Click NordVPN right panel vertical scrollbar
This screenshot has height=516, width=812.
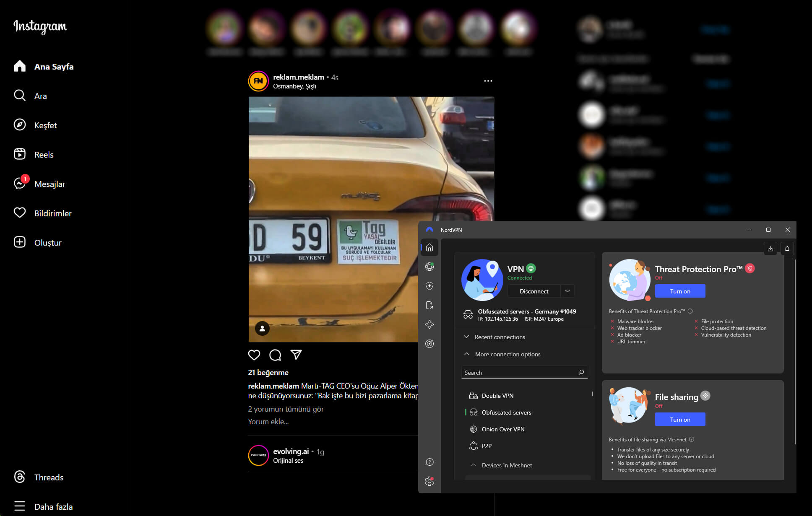pos(795,351)
